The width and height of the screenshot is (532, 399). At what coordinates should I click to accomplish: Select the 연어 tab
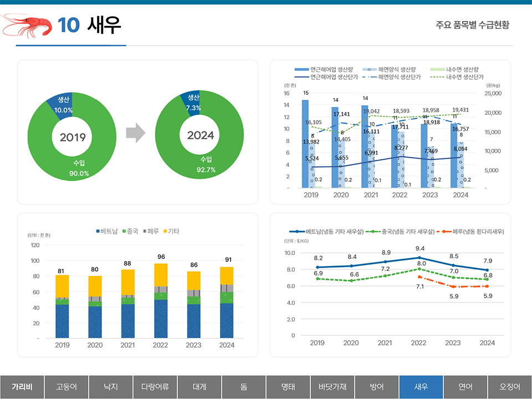point(465,387)
